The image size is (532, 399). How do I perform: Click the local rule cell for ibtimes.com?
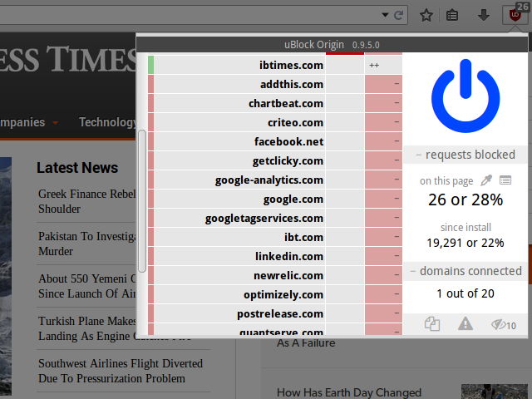[x=383, y=65]
